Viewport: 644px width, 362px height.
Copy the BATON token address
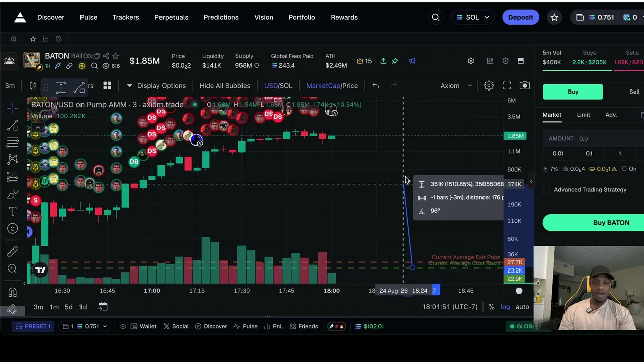97,56
